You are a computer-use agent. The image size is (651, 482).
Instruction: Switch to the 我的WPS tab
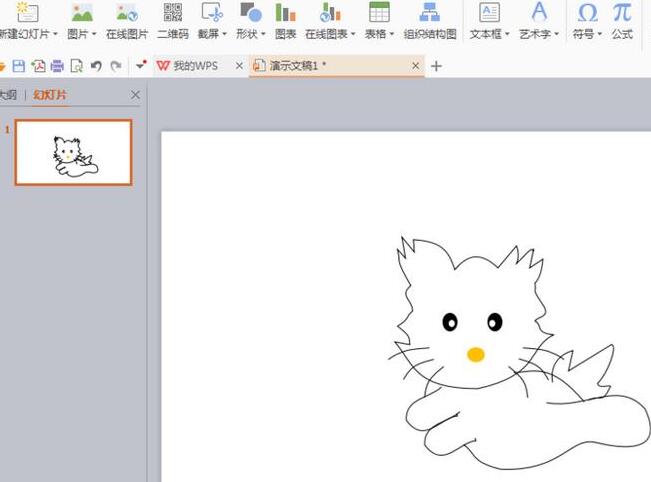tap(192, 66)
